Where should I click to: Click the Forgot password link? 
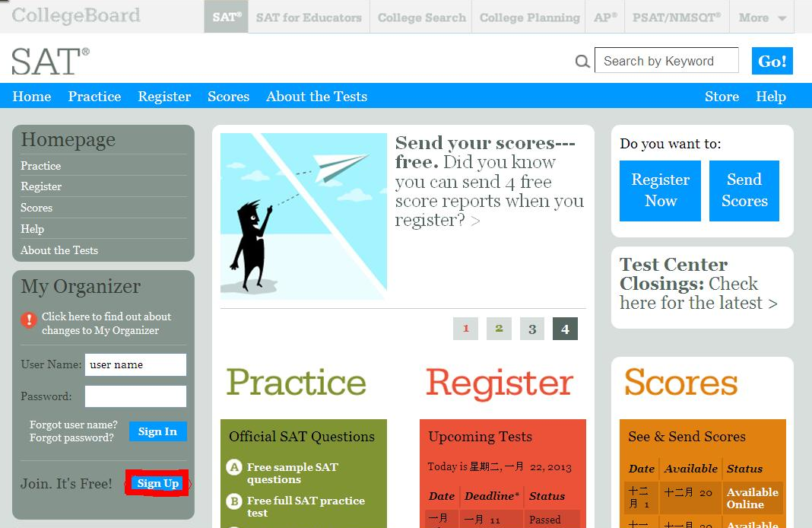coord(71,437)
